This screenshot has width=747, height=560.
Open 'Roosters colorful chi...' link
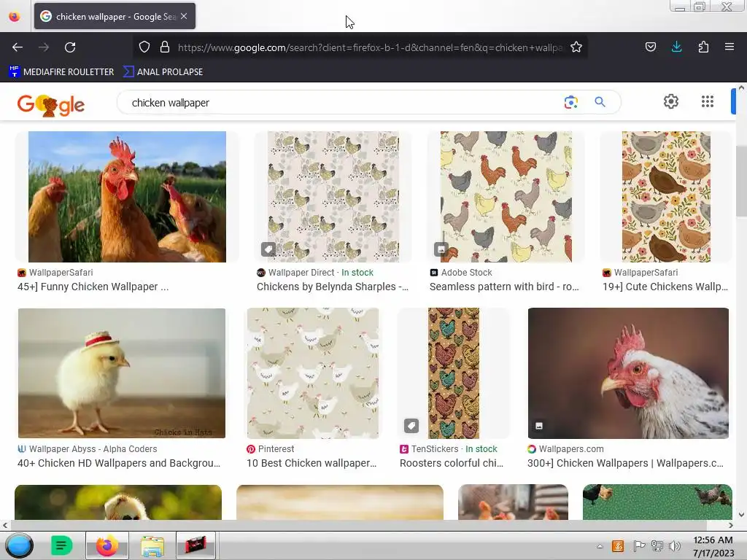[451, 463]
